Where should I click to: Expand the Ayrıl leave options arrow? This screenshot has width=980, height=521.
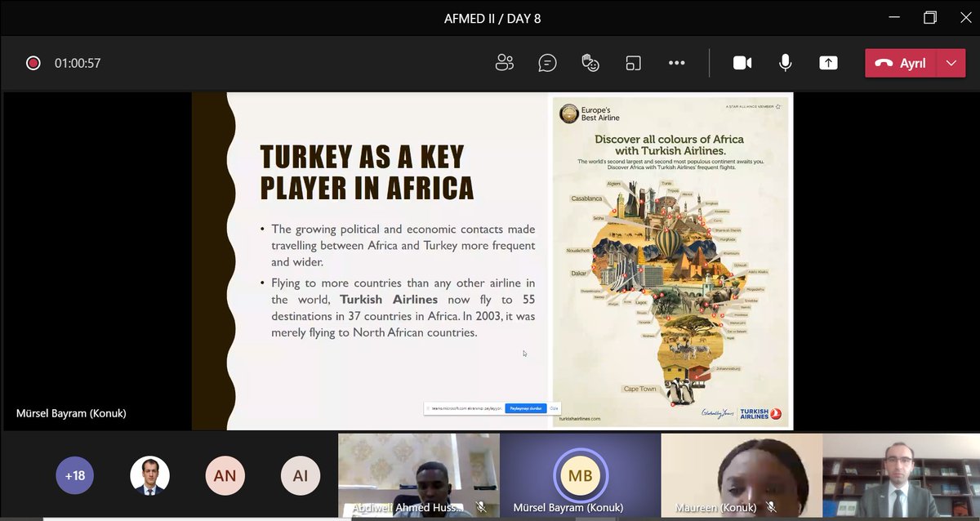coord(951,63)
